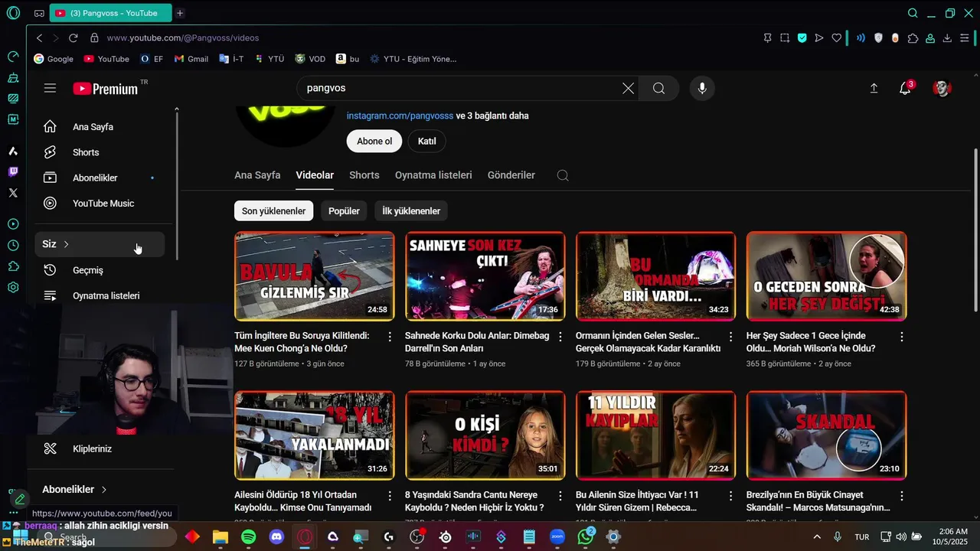Open options for Ormanın İçinden video
This screenshot has height=551, width=980.
pyautogui.click(x=731, y=336)
